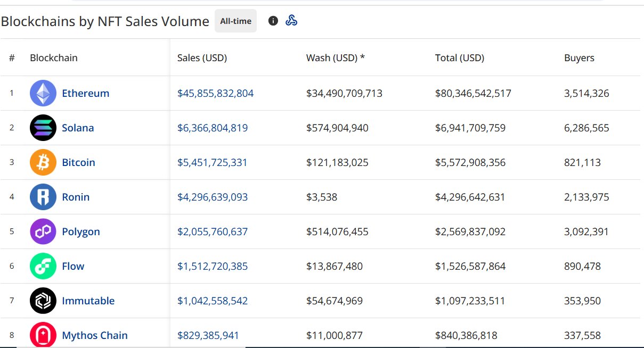
Task: Select Polygon total $2,569,837,092
Action: [470, 231]
